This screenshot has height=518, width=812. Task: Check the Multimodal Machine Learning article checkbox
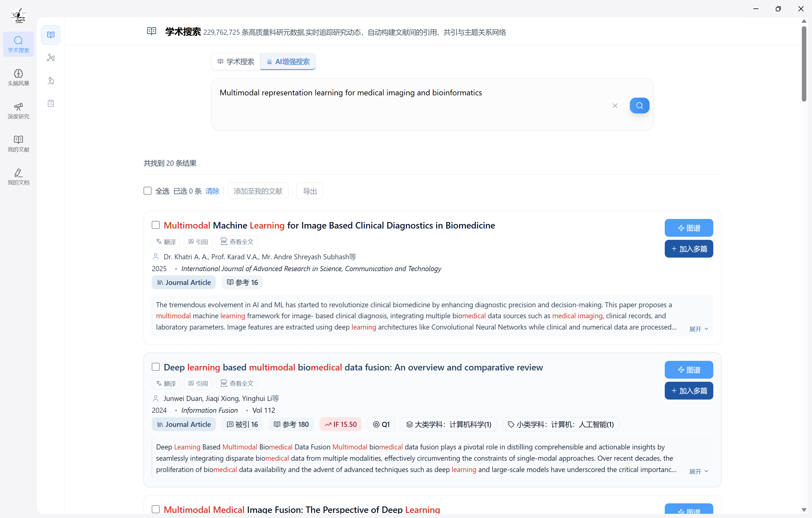coord(155,225)
